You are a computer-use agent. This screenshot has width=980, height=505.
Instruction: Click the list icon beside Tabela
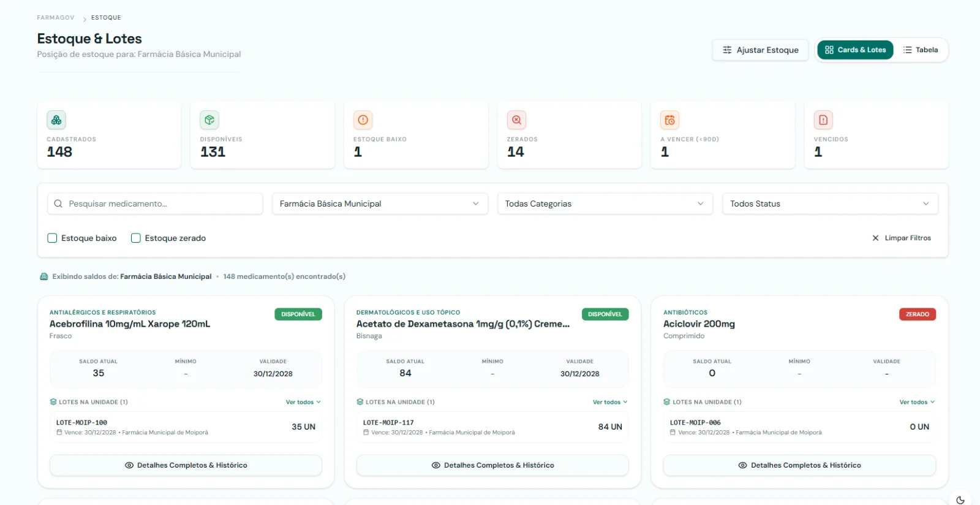pos(908,50)
